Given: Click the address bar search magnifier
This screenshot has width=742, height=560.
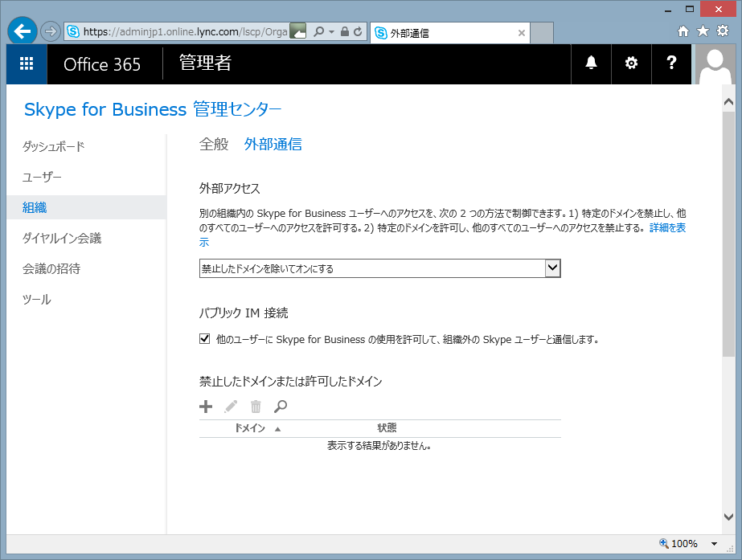Looking at the screenshot, I should (x=319, y=31).
